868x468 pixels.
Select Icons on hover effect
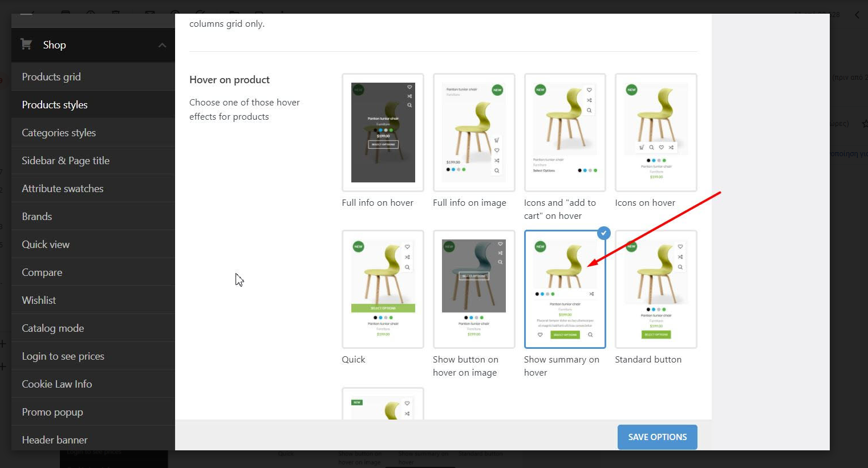tap(656, 132)
